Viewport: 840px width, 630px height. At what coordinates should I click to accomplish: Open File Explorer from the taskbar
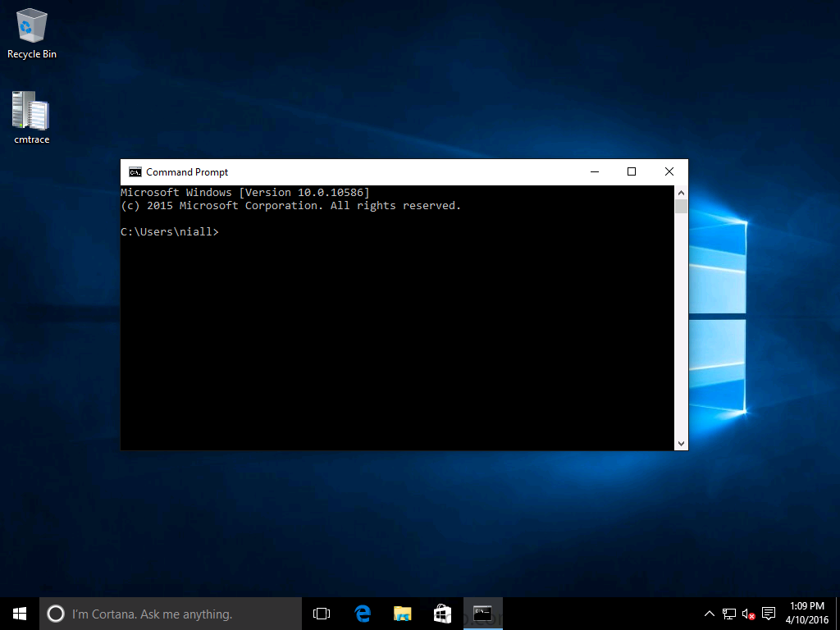pyautogui.click(x=402, y=614)
